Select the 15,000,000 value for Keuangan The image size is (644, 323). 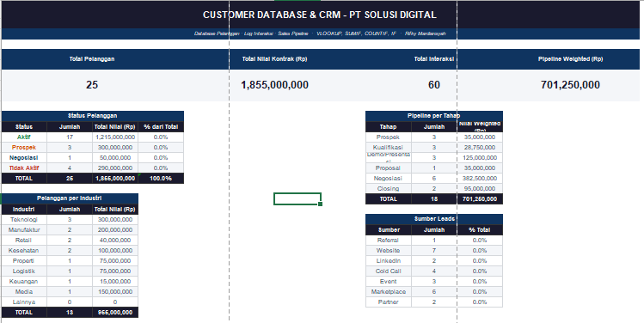tap(115, 282)
